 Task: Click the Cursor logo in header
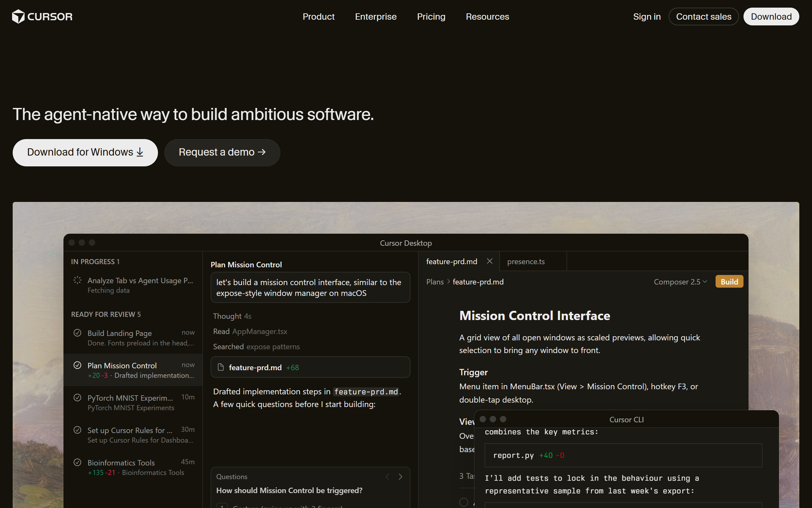click(x=42, y=17)
